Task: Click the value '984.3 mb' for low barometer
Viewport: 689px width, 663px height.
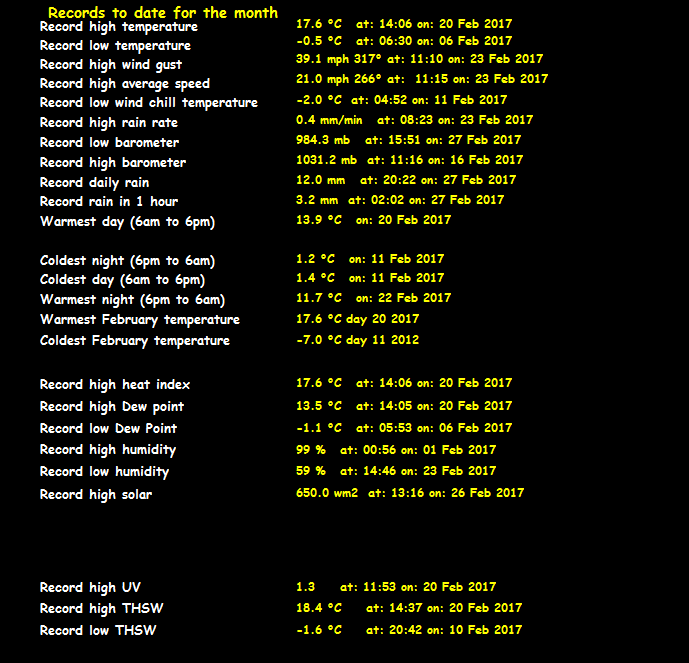Action: 323,140
